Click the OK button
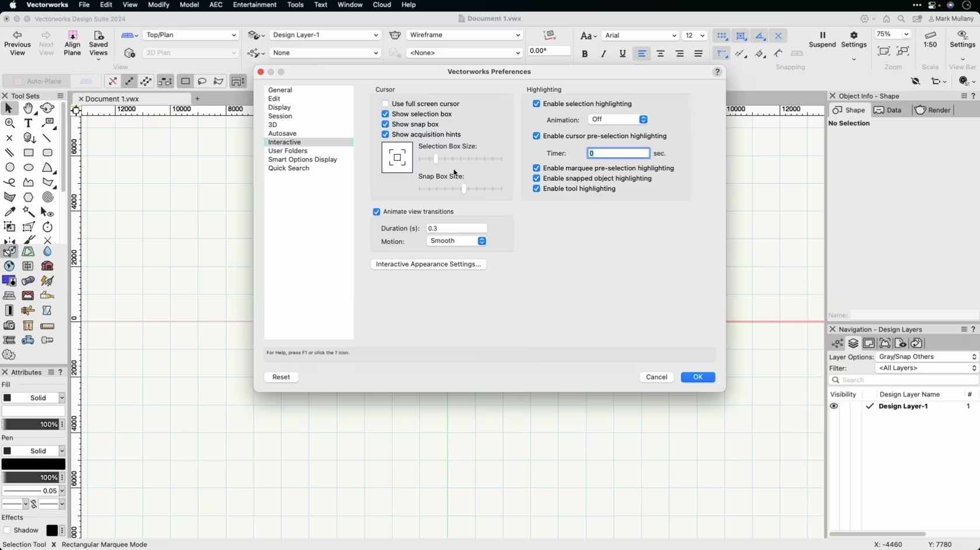 coord(698,377)
